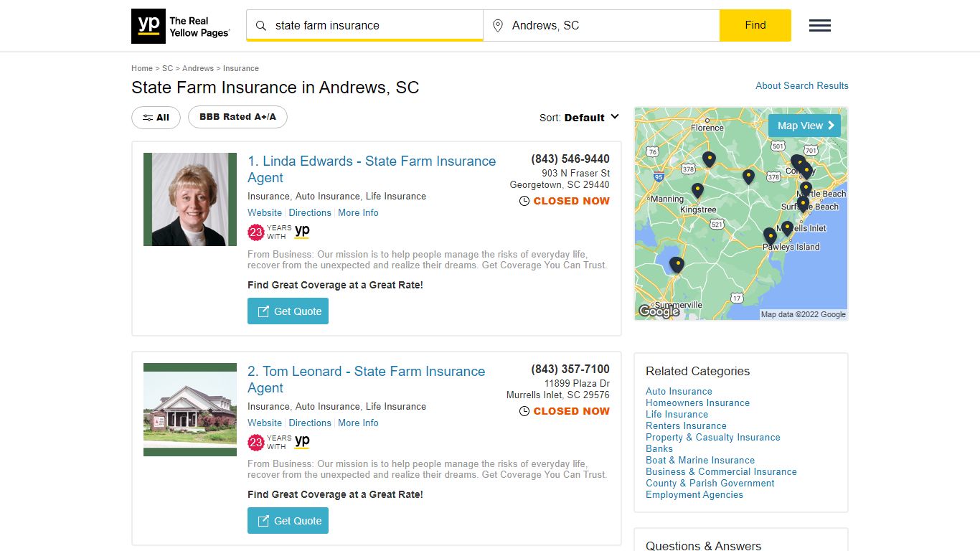
Task: Open Auto Insurance related category
Action: 679,391
